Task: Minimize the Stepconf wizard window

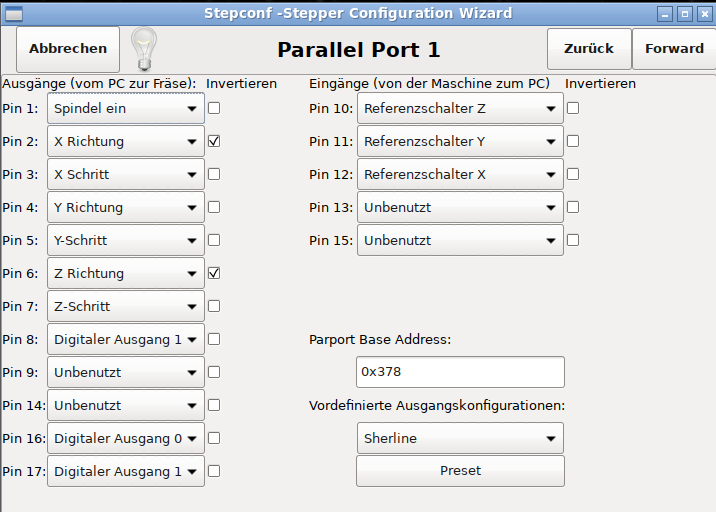Action: (666, 13)
